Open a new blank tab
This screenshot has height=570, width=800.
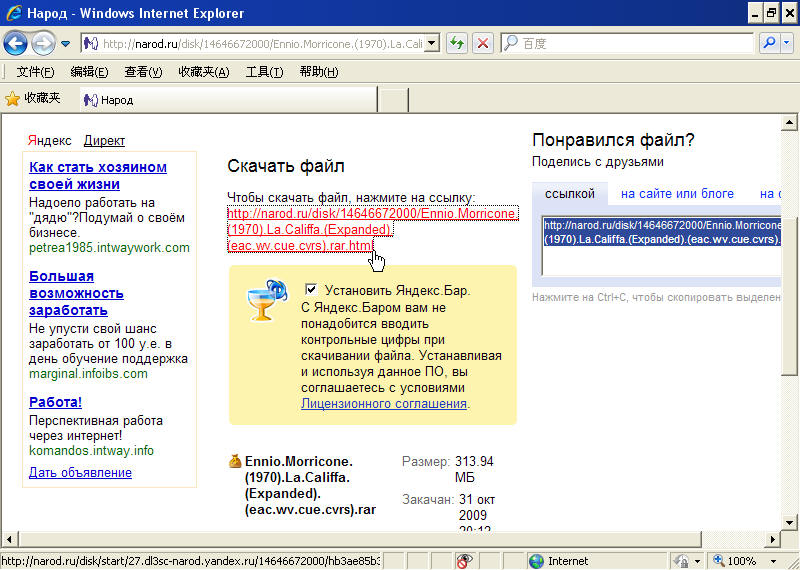click(393, 100)
